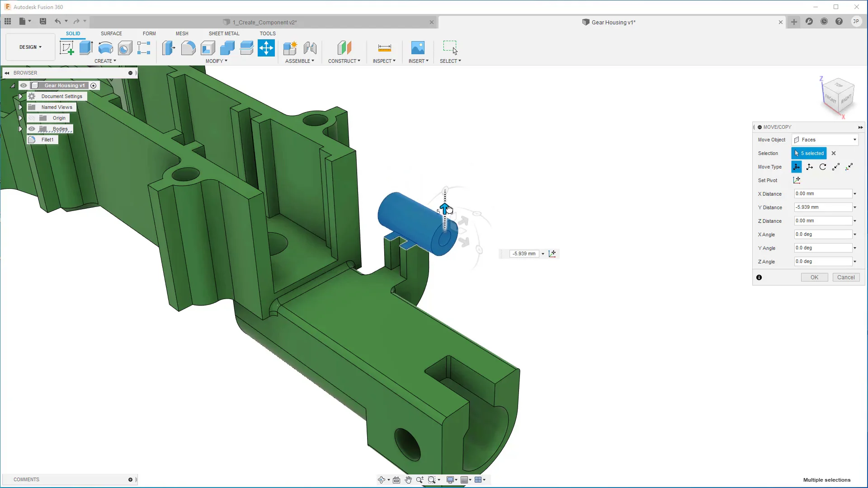Open the Move Type dropdown
Image resolution: width=868 pixels, height=488 pixels.
click(798, 167)
